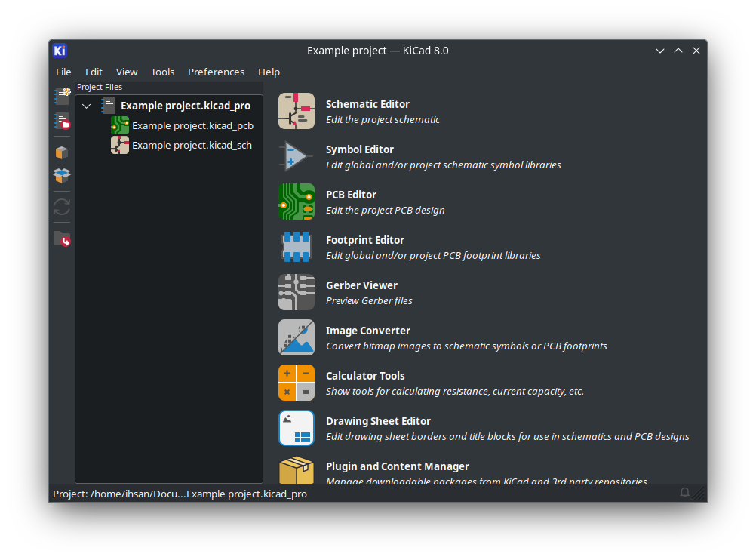The width and height of the screenshot is (756, 560).
Task: Open the Image Converter icon
Action: click(x=297, y=337)
